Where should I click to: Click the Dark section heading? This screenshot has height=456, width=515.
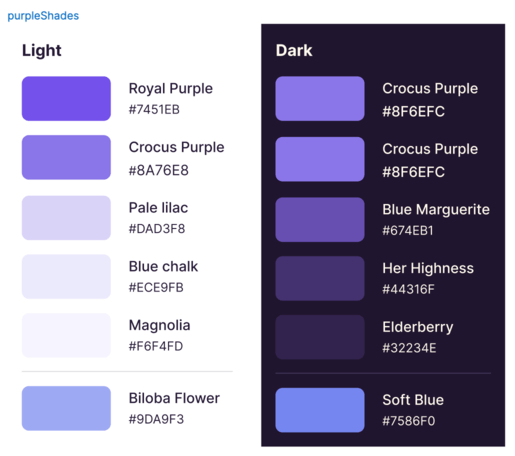coord(294,51)
